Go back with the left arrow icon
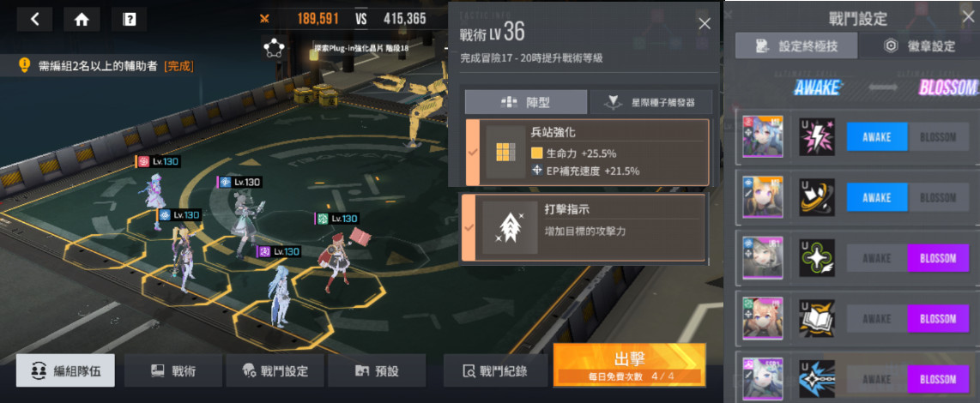980x403 pixels. 35,20
